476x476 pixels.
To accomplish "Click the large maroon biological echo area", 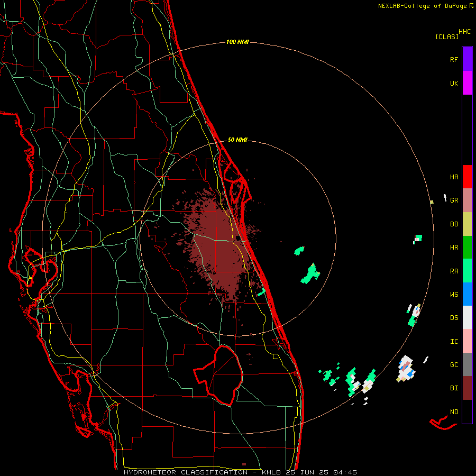I will (x=220, y=246).
